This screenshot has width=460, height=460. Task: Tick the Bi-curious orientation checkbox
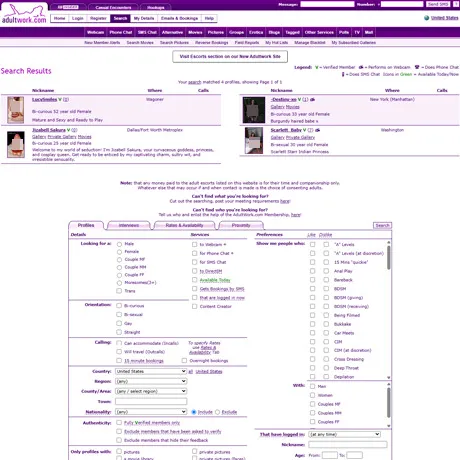tap(119, 306)
